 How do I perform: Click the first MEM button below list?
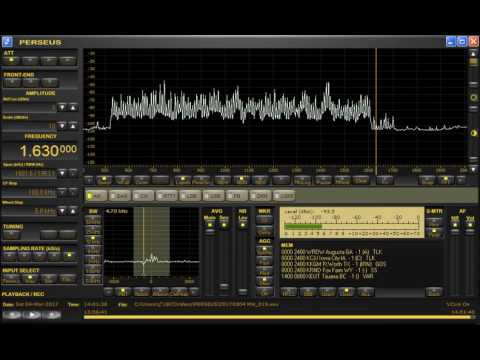coord(289,292)
